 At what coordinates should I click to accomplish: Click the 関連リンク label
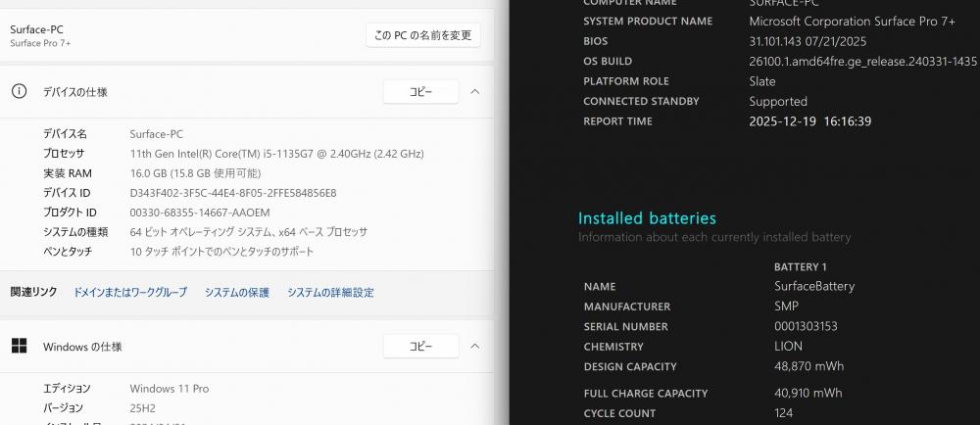pos(33,292)
